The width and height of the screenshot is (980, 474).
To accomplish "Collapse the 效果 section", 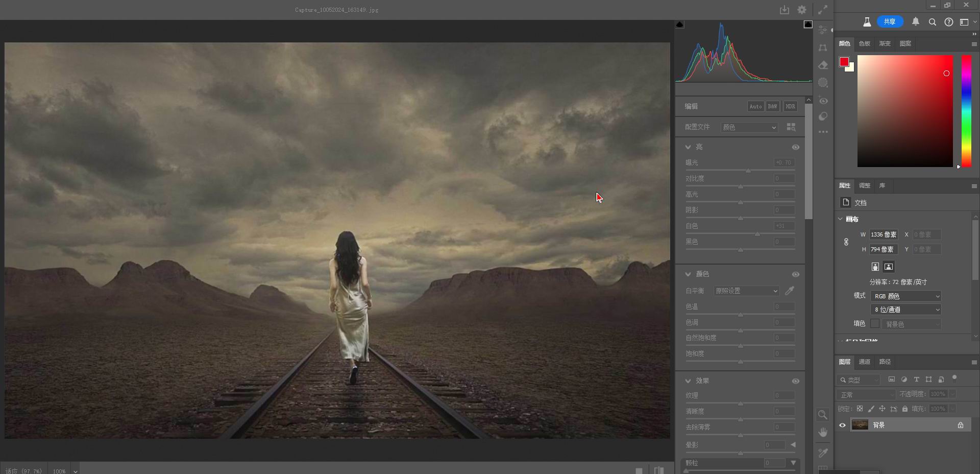I will point(688,381).
